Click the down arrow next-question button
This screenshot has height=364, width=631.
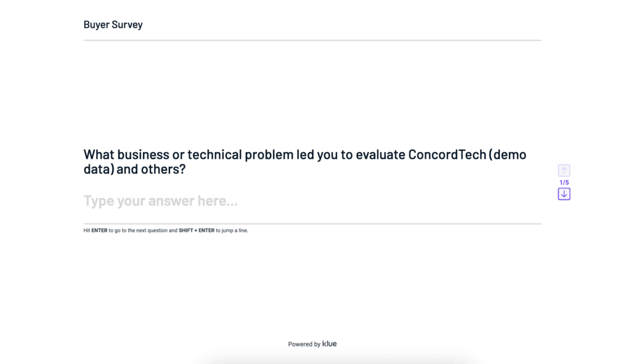(x=564, y=194)
